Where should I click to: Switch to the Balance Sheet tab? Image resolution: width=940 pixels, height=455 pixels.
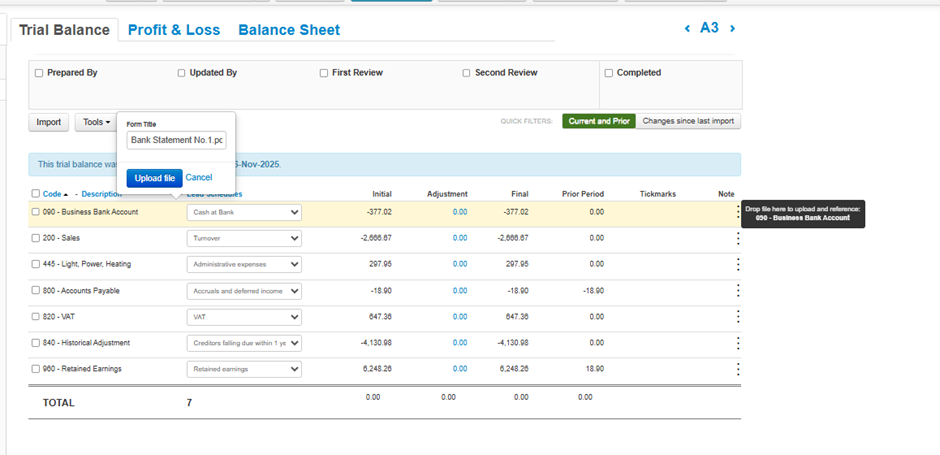[289, 30]
